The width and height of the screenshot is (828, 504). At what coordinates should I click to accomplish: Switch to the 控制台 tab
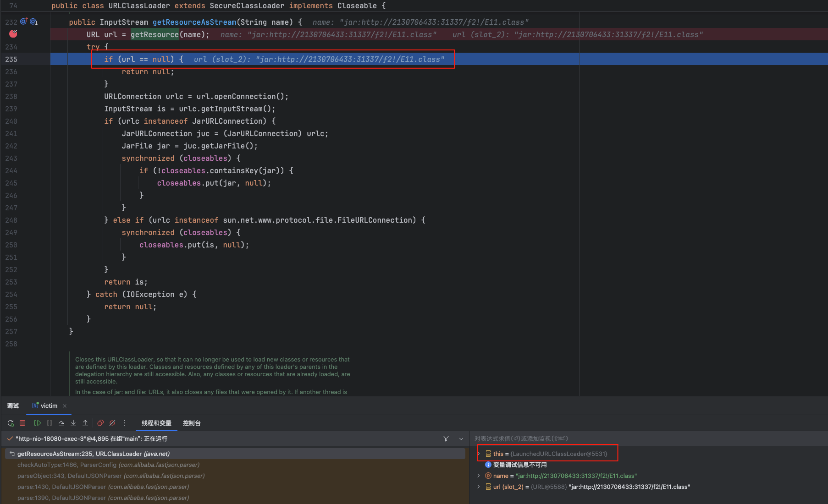click(192, 423)
